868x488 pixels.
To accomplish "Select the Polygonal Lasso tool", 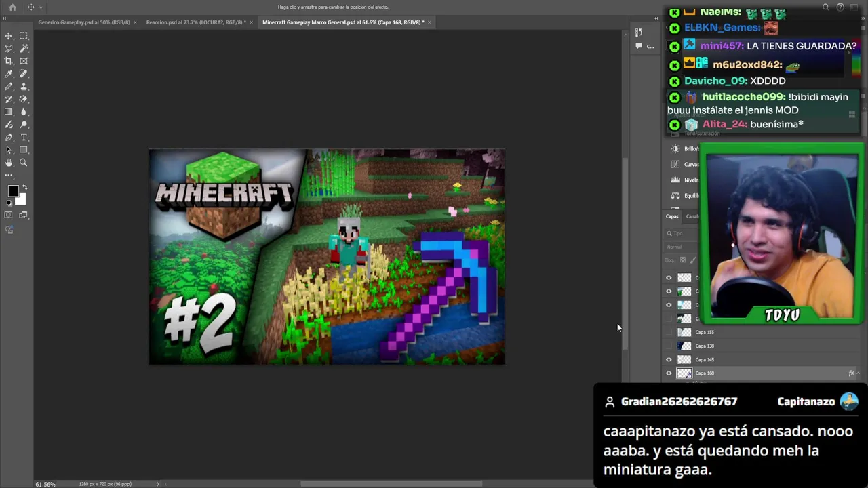I will [x=9, y=48].
